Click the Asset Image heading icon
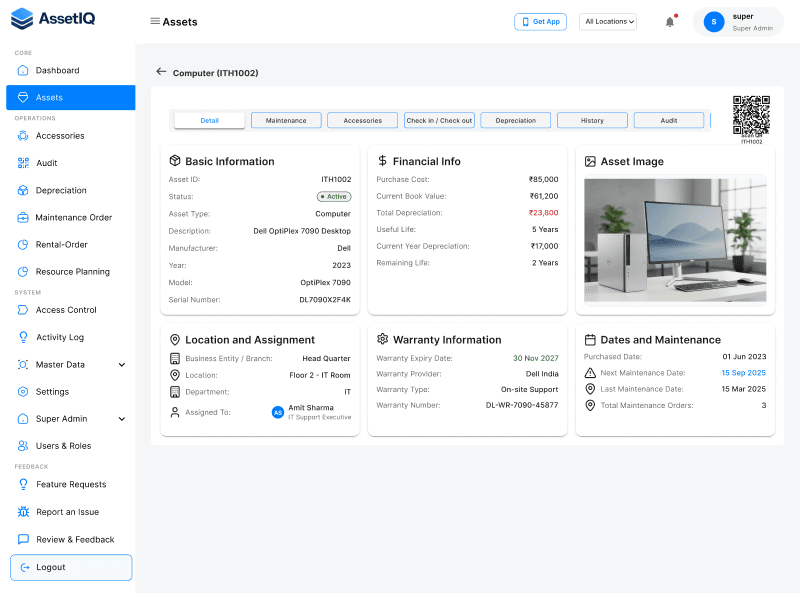This screenshot has height=608, width=800. tap(590, 161)
